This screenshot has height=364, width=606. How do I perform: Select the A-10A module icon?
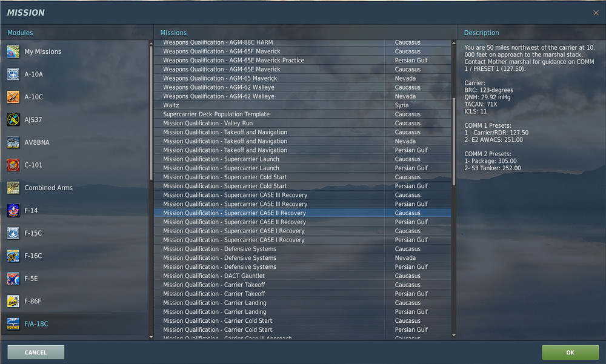pos(13,74)
